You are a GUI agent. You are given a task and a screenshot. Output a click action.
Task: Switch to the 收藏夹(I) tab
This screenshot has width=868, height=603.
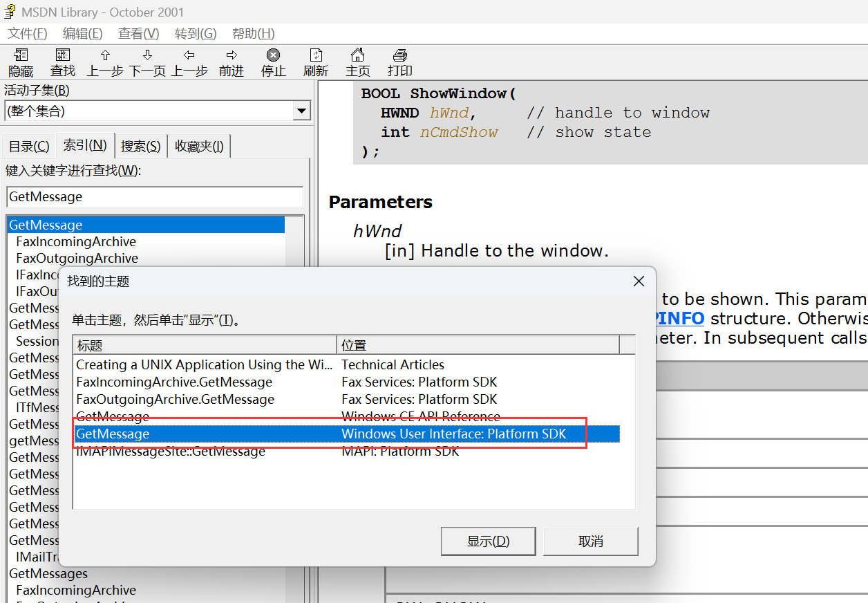pyautogui.click(x=199, y=147)
